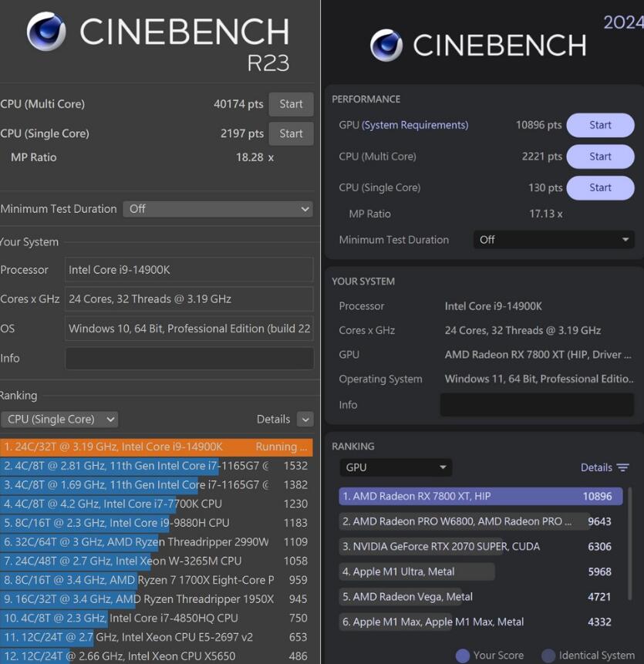Viewport: 644px width, 664px height.
Task: Open 2024 Minimum Test Duration dropdown
Action: tap(553, 240)
